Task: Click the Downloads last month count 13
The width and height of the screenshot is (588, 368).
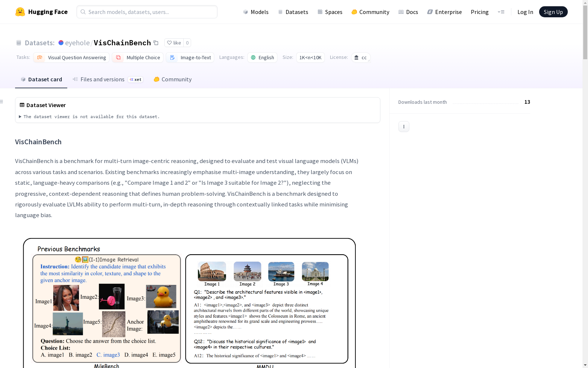Action: pos(527,102)
